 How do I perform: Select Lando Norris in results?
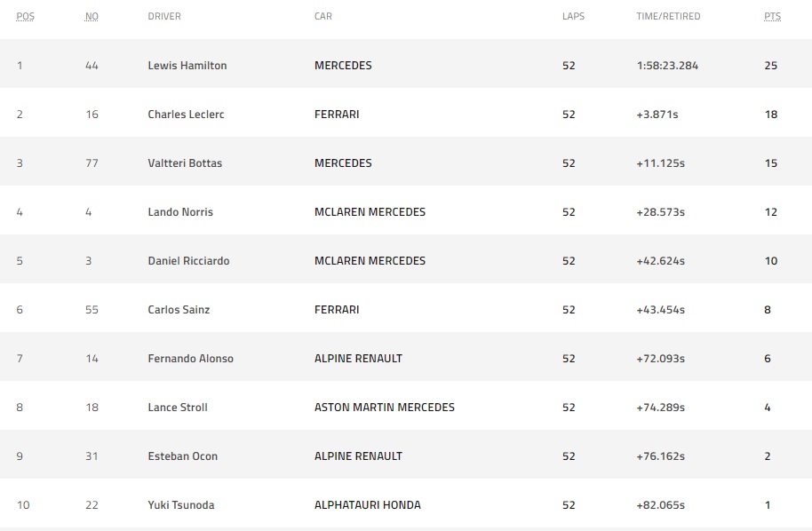(x=180, y=211)
